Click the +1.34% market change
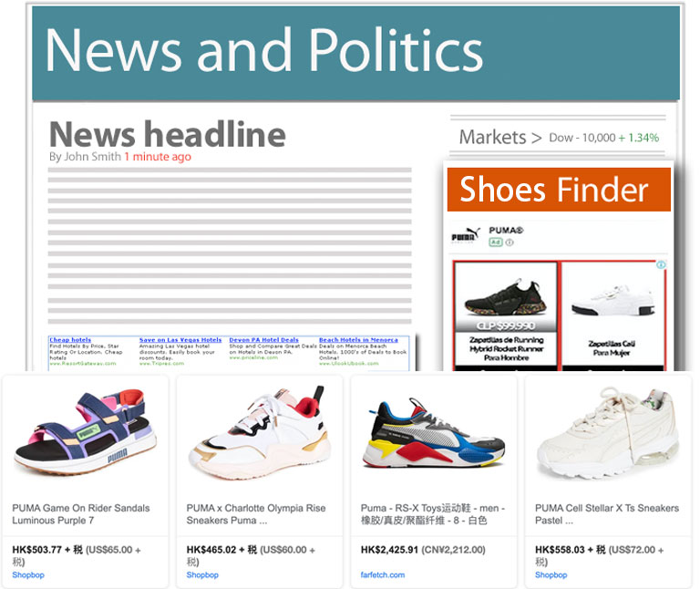 coord(639,138)
